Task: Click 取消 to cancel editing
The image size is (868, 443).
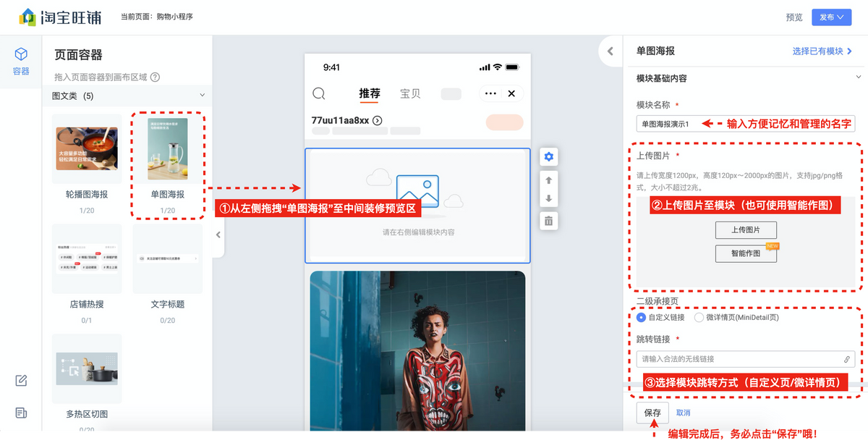Action: pos(684,413)
